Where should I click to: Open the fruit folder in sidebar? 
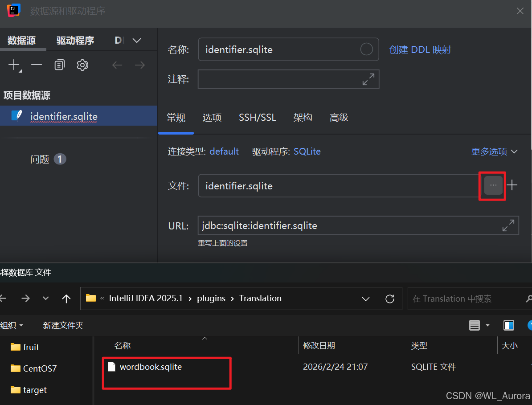tap(25, 347)
